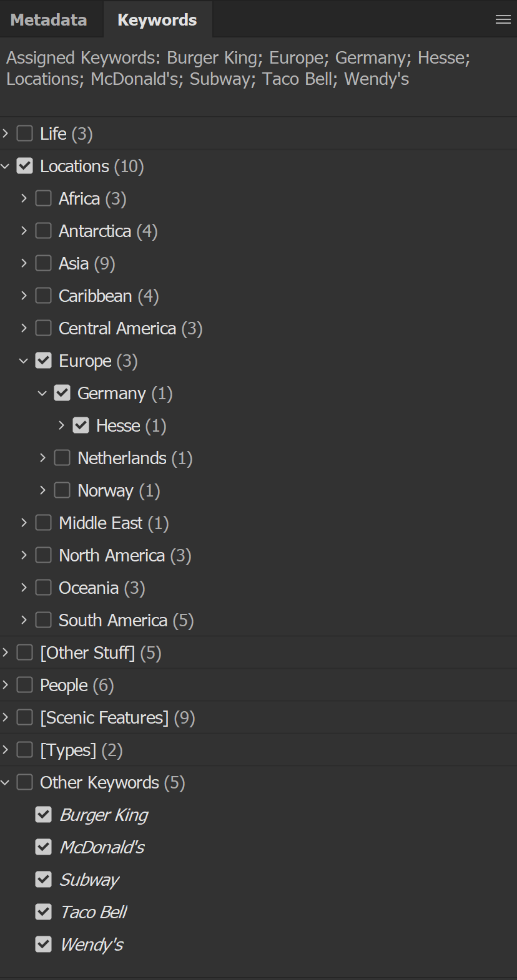
Task: Click the Assigned Keywords summary text
Action: [238, 69]
